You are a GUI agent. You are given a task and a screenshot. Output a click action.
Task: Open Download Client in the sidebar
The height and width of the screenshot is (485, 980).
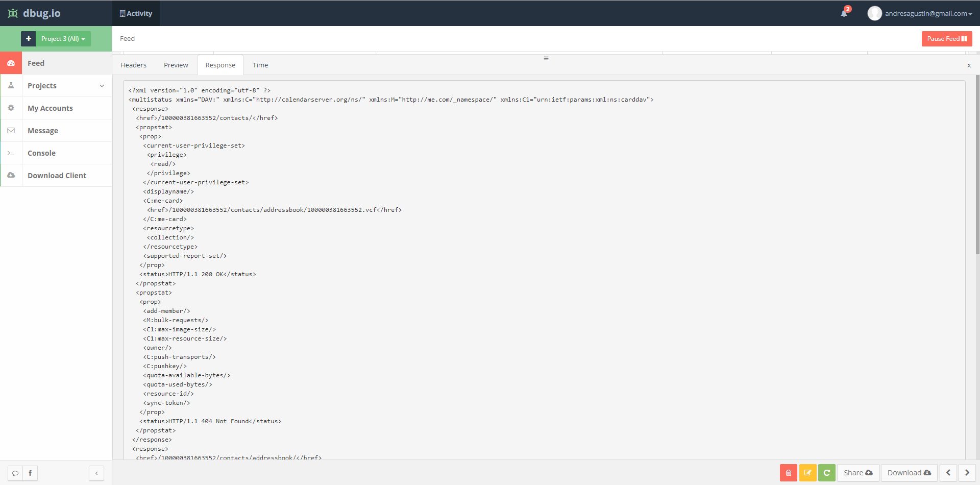[57, 176]
